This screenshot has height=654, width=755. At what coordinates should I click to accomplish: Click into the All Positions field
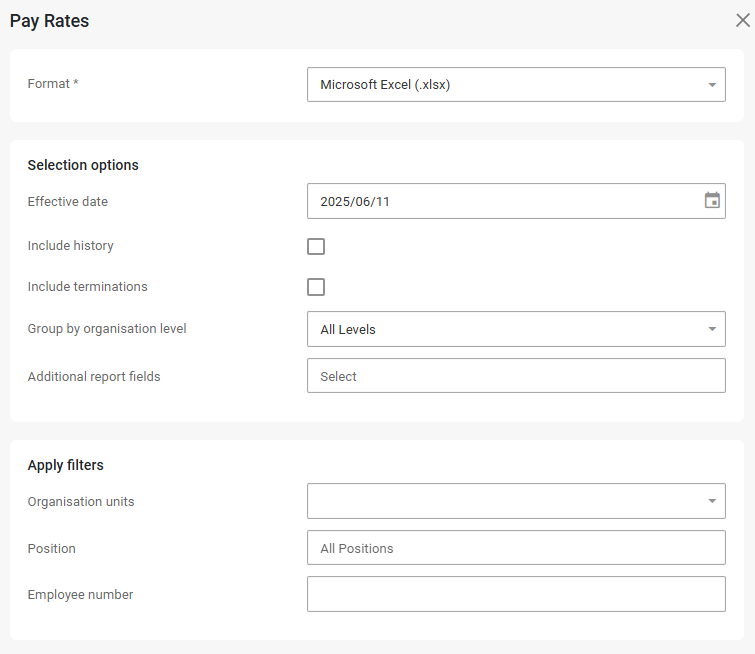click(x=516, y=548)
